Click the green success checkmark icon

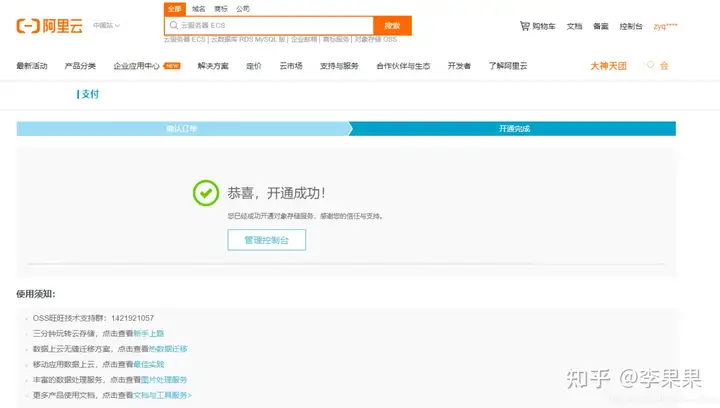(x=206, y=193)
